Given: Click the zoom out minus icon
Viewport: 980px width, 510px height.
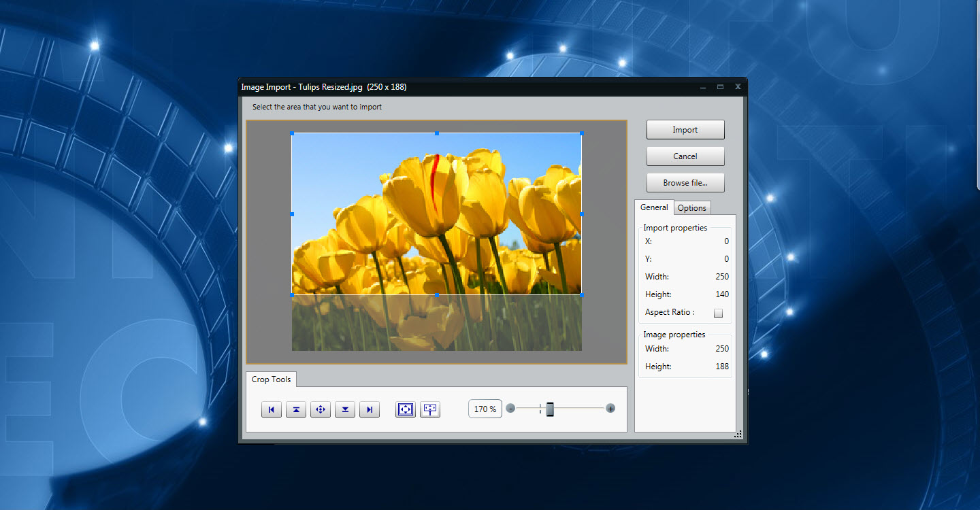Looking at the screenshot, I should (510, 408).
